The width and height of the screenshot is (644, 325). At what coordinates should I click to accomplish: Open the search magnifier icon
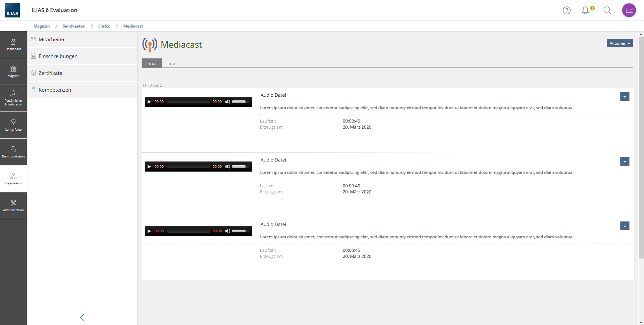click(607, 10)
